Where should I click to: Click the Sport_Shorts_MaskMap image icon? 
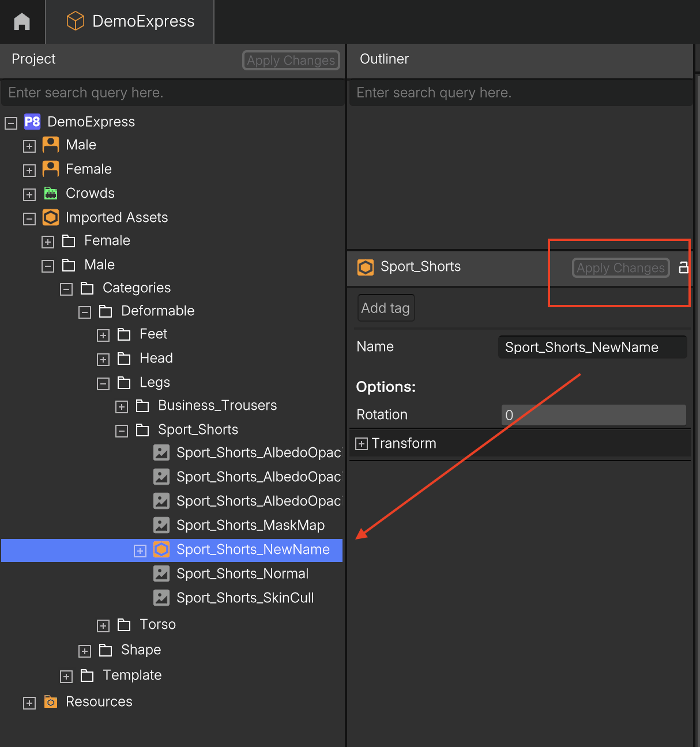click(x=161, y=525)
